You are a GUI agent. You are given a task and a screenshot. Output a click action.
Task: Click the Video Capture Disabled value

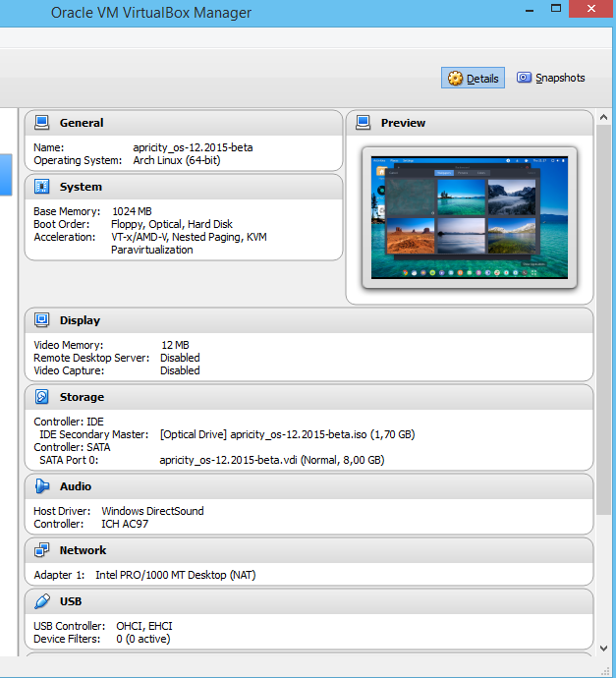click(180, 370)
